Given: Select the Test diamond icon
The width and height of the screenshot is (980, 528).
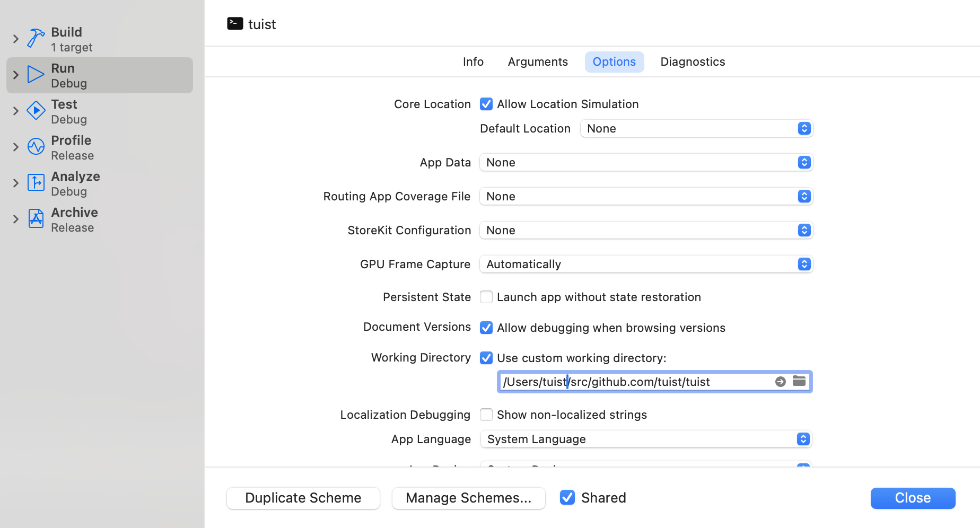Looking at the screenshot, I should point(36,111).
